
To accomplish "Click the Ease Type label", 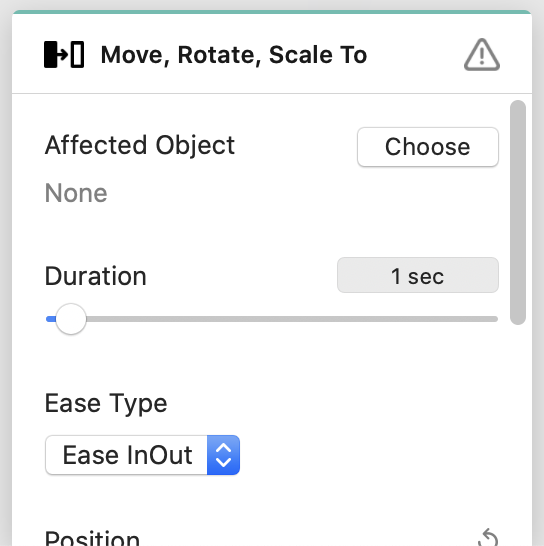I will coord(106,404).
